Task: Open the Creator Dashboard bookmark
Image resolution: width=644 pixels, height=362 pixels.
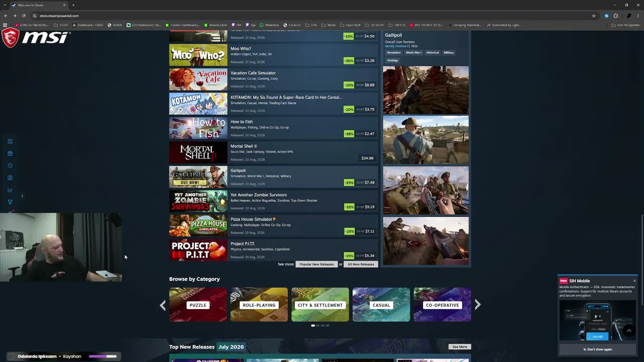Action: point(183,25)
